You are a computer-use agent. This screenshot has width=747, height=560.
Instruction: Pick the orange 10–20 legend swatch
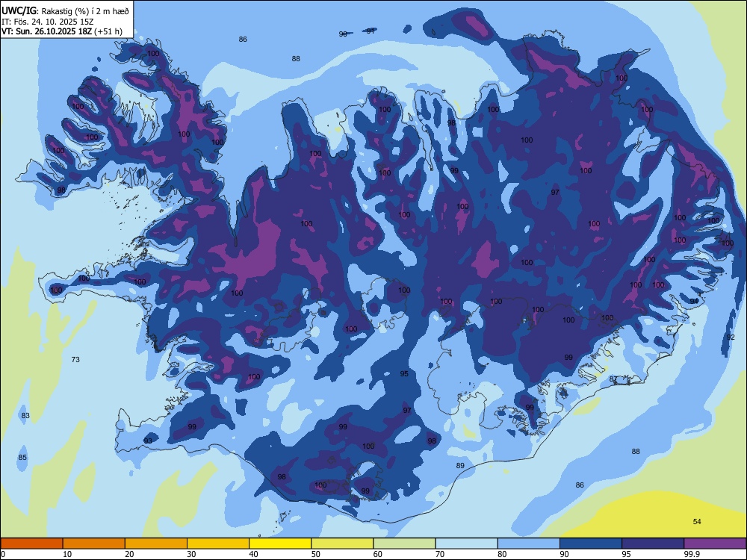click(x=94, y=544)
